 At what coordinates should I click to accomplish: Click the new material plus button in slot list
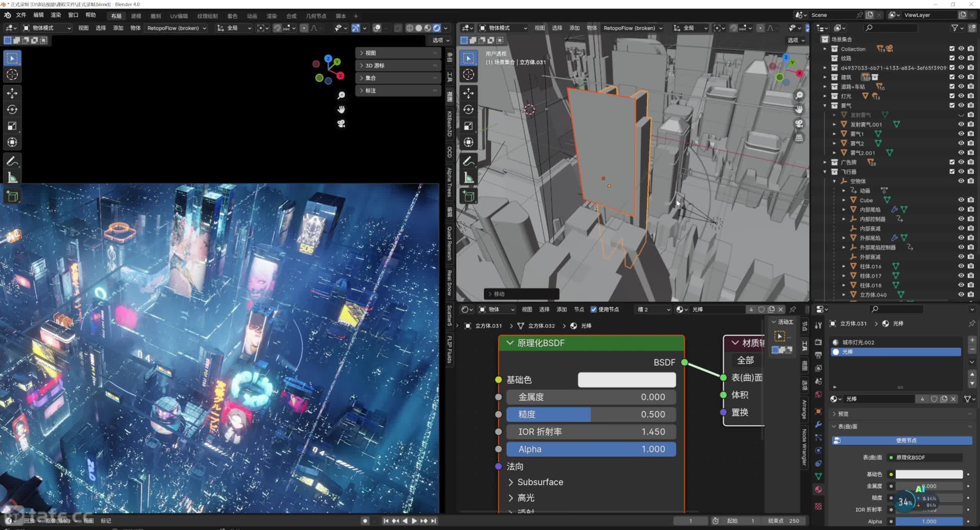pyautogui.click(x=972, y=340)
